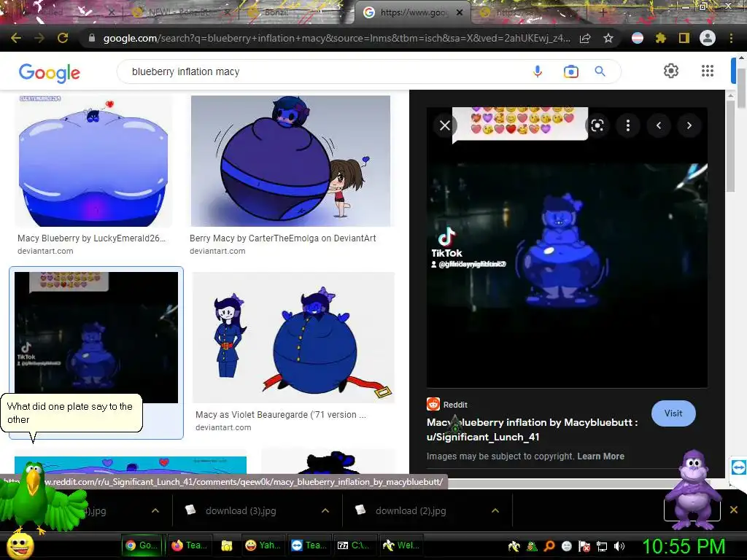
Task: Switch to the Chrome Go... taskbar button
Action: point(142,545)
